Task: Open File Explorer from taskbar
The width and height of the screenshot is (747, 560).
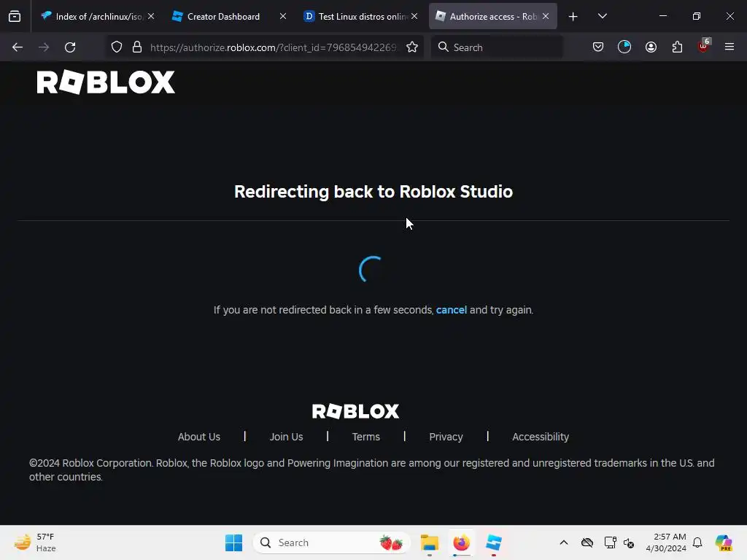Action: tap(429, 542)
